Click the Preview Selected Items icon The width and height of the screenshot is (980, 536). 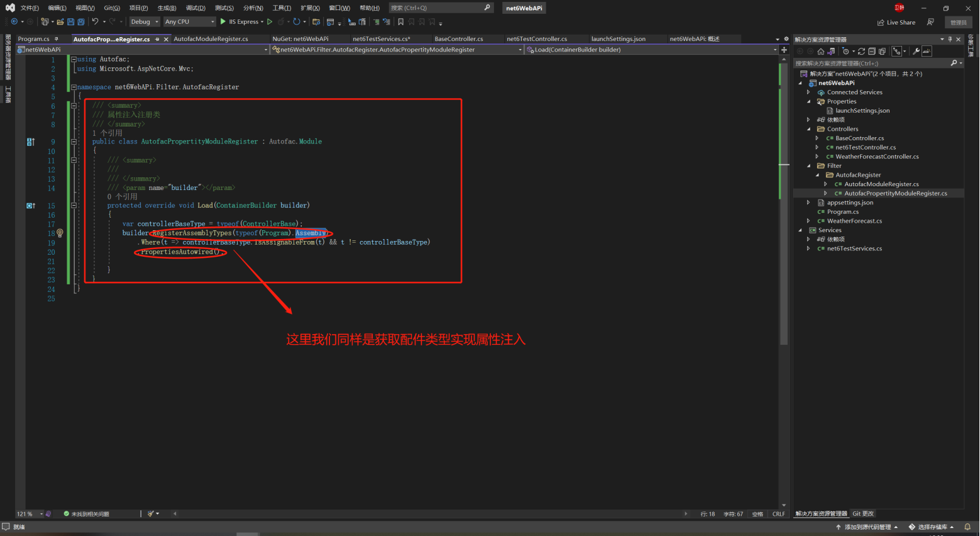pyautogui.click(x=927, y=52)
